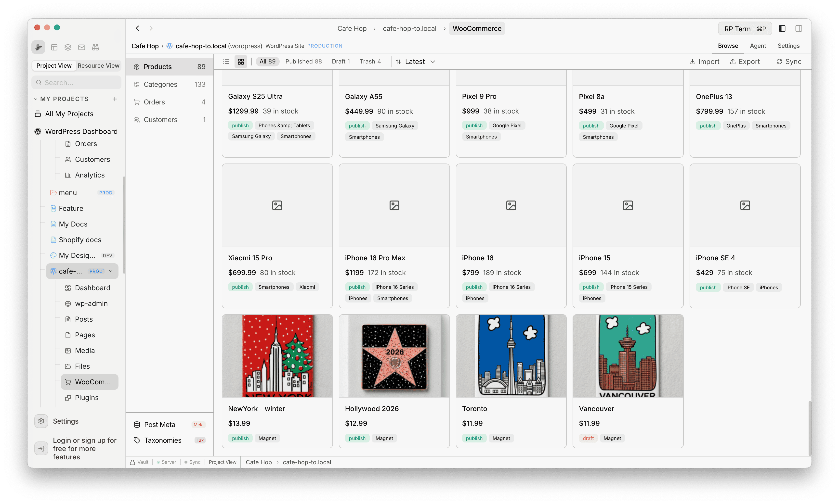Screen dimensions: 839x504
Task: Toggle the theme switcher next to RP Term
Action: (x=782, y=28)
